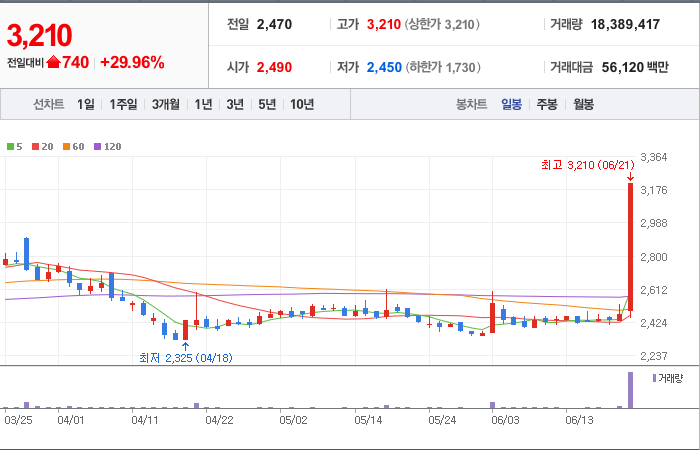This screenshot has width=700, height=450.
Task: Click the 하한가 1,730 text
Action: (443, 67)
